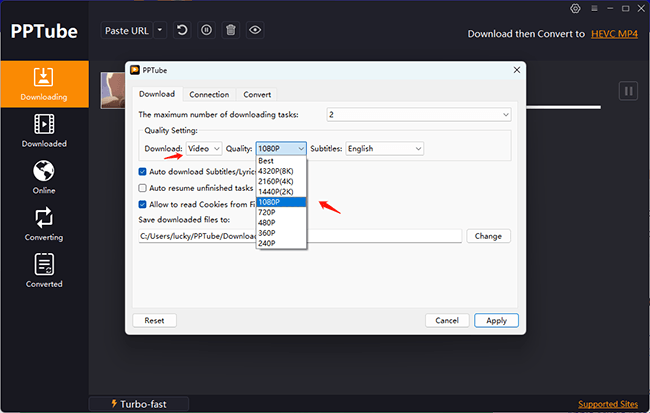Screen dimensions: 650x413
Task: Click the Cancel button
Action: click(x=447, y=321)
